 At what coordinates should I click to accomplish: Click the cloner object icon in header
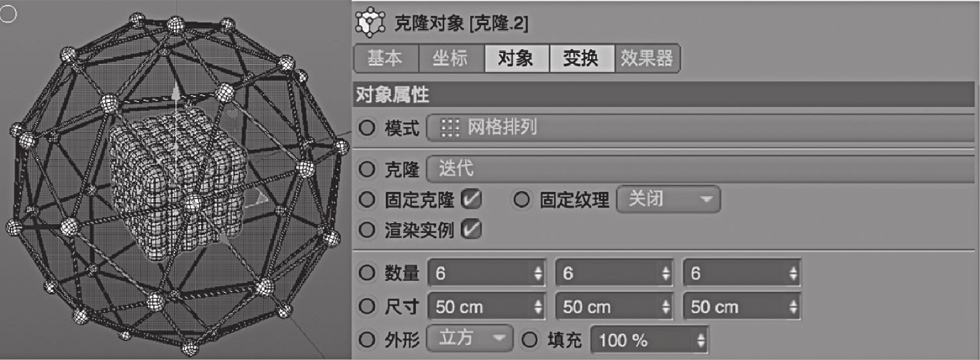[x=370, y=23]
